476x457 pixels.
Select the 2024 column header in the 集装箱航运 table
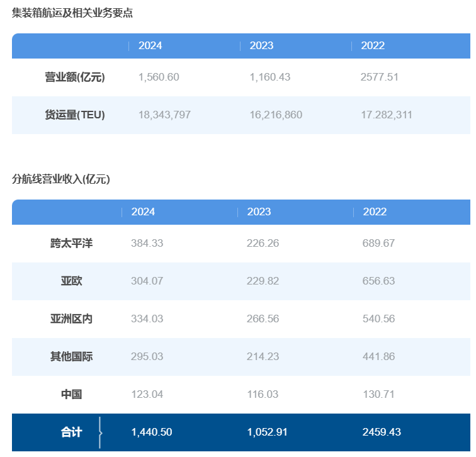pos(150,46)
